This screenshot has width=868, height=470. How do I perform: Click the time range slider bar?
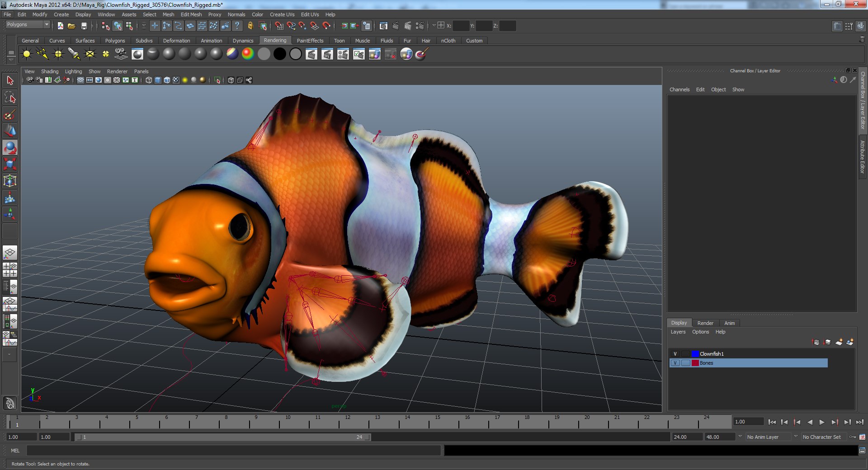[223, 437]
